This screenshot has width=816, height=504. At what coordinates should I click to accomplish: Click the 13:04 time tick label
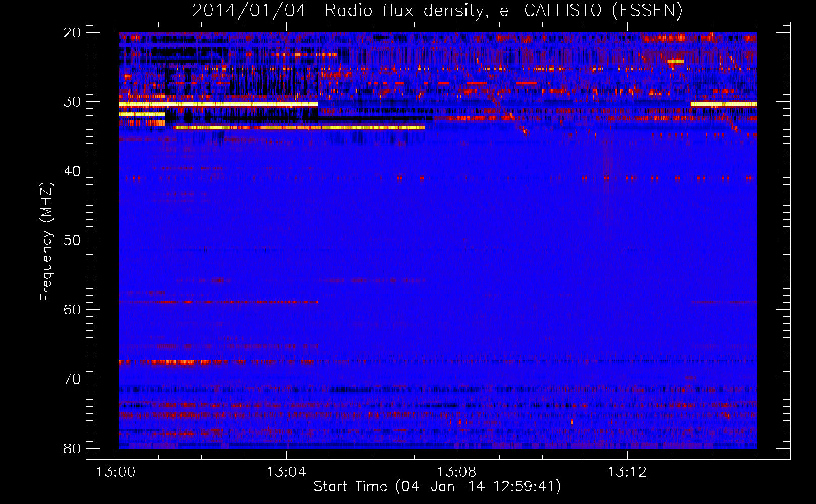pyautogui.click(x=286, y=472)
